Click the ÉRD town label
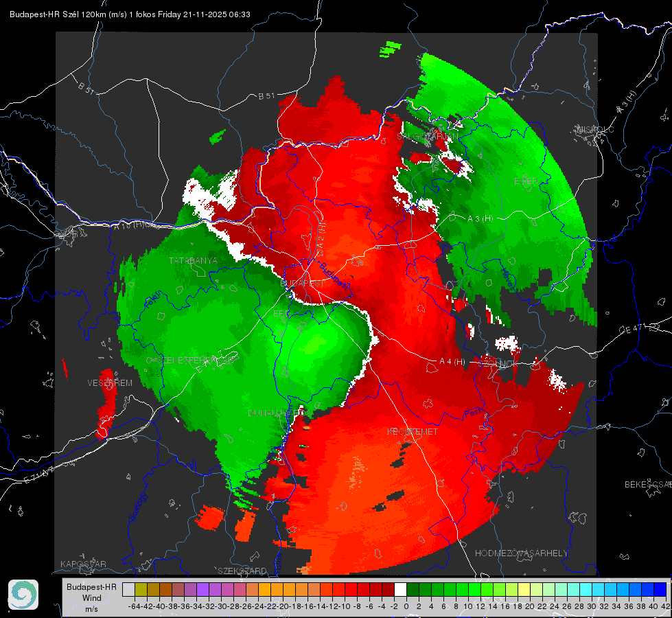 point(281,314)
